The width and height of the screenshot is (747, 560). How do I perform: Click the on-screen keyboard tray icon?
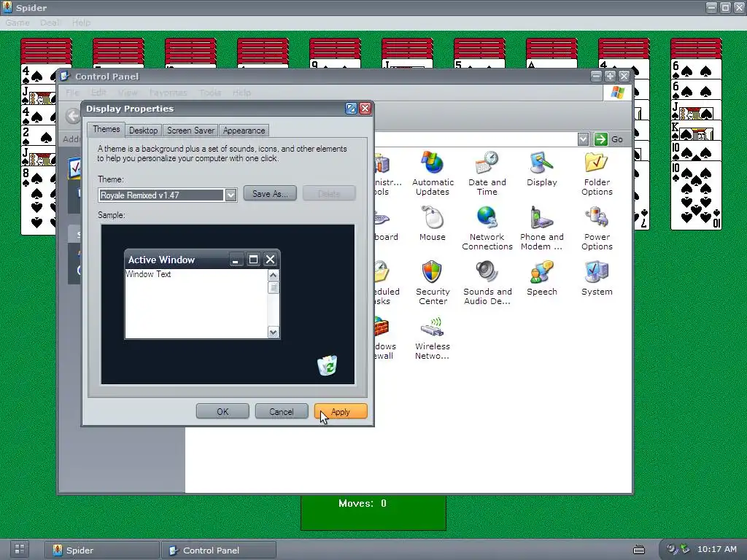point(639,550)
